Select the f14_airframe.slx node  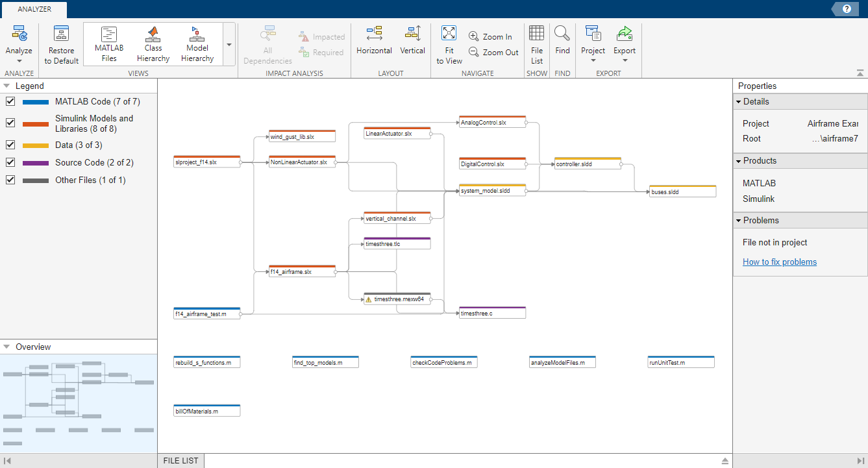pyautogui.click(x=302, y=271)
